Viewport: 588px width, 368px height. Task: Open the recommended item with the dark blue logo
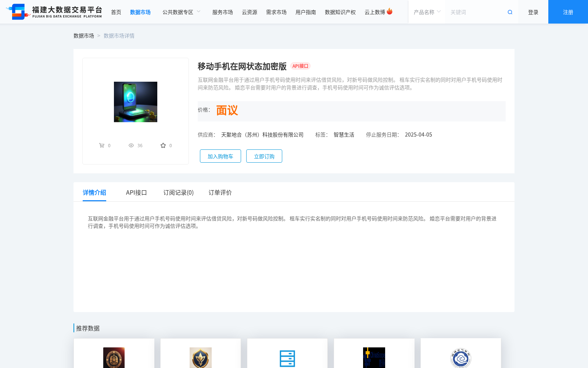[x=374, y=357]
